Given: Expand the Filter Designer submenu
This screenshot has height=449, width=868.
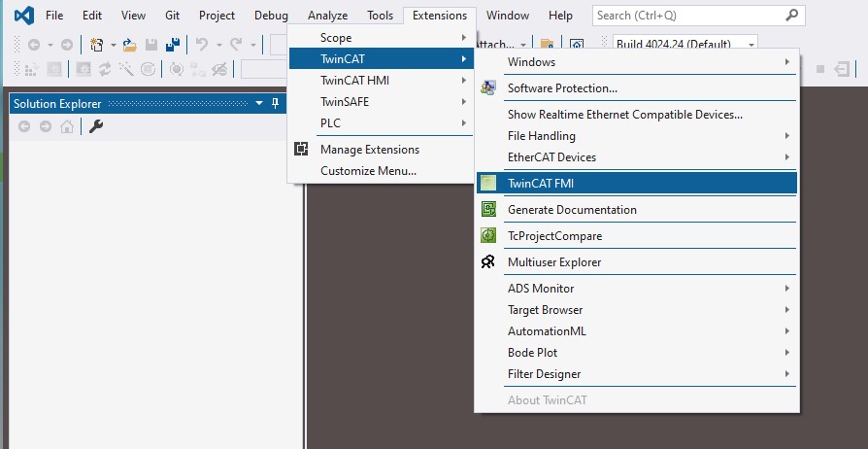Looking at the screenshot, I should click(637, 373).
